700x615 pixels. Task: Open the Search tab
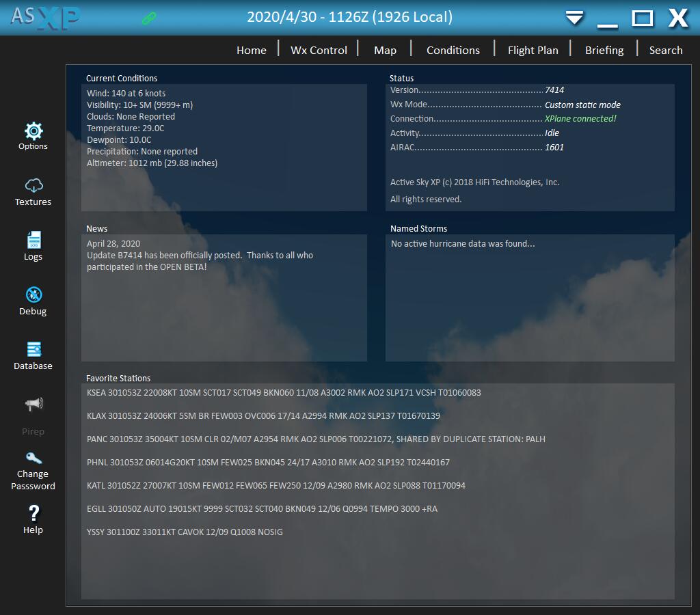click(666, 50)
